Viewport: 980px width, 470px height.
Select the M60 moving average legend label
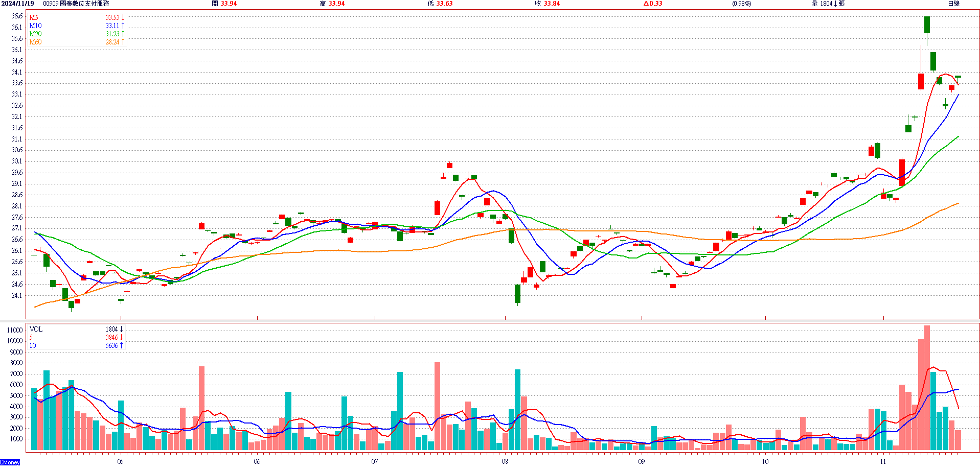click(35, 42)
